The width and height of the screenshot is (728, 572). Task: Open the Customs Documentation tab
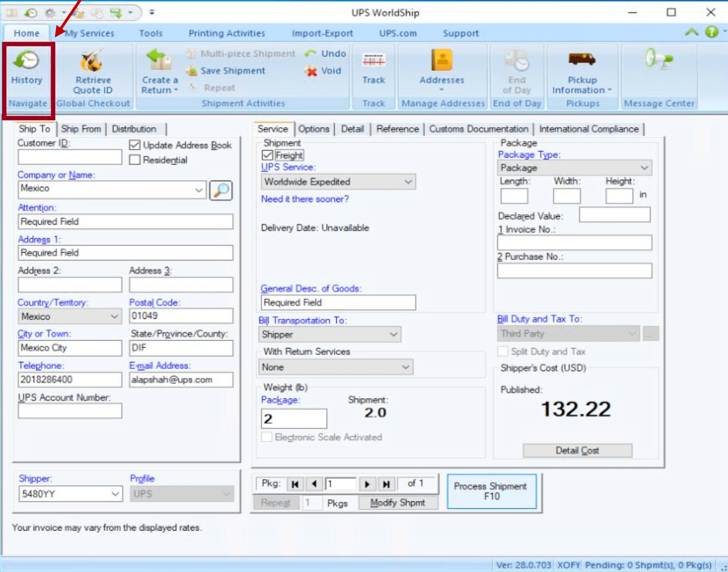pyautogui.click(x=479, y=129)
